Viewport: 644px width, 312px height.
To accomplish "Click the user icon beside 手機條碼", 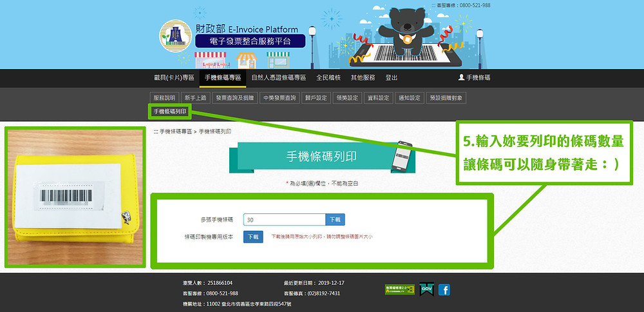I will pyautogui.click(x=461, y=77).
